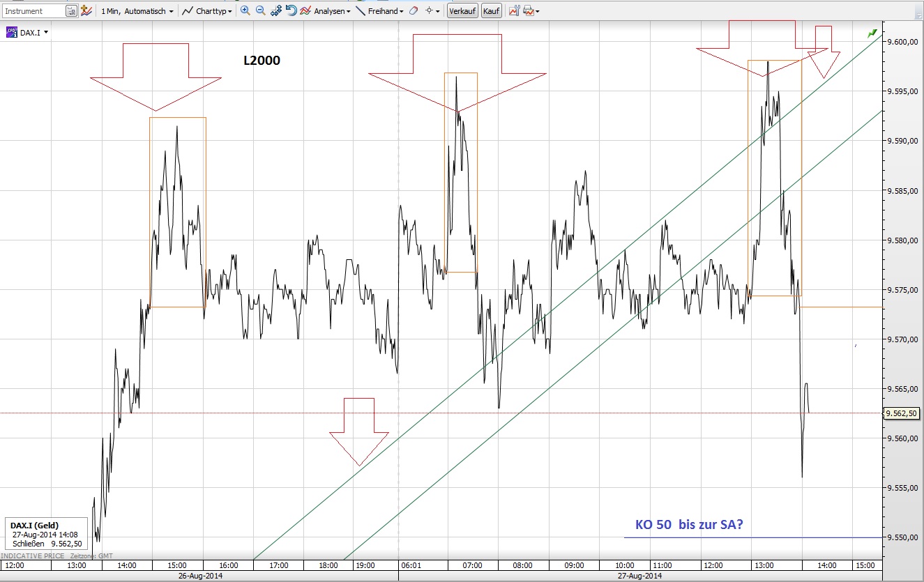Viewport: 924px width, 582px height.
Task: Click the Kauf button
Action: point(490,10)
